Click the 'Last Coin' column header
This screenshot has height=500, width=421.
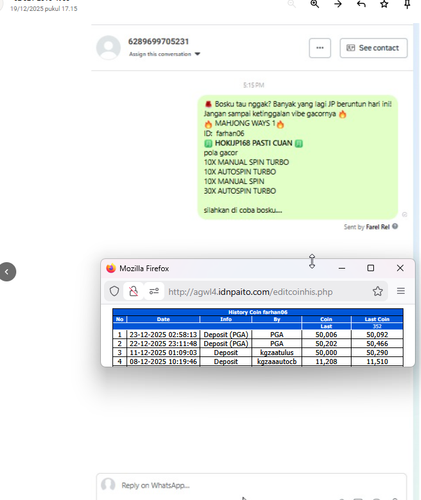377,319
